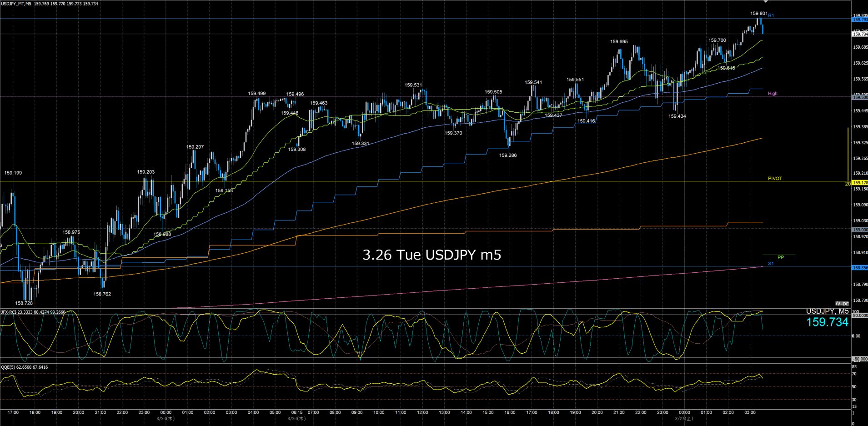Click the 158.728 low price label
Screen dimensions: 868x426
click(24, 303)
